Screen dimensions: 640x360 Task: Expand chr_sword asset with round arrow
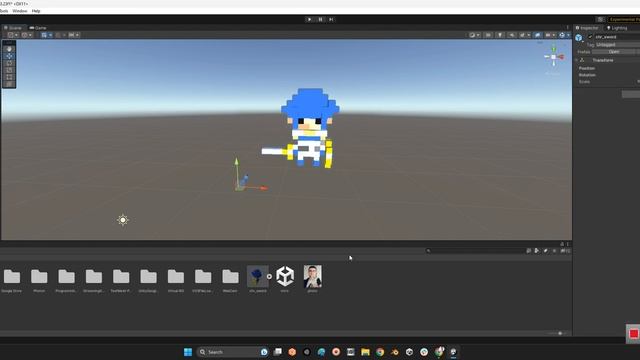[269, 277]
